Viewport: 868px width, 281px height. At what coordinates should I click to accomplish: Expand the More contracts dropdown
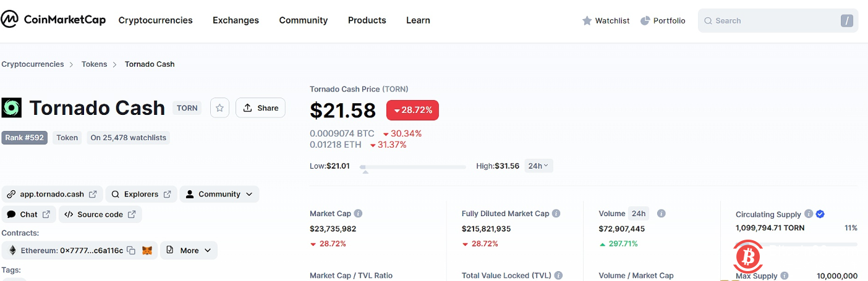pos(189,250)
